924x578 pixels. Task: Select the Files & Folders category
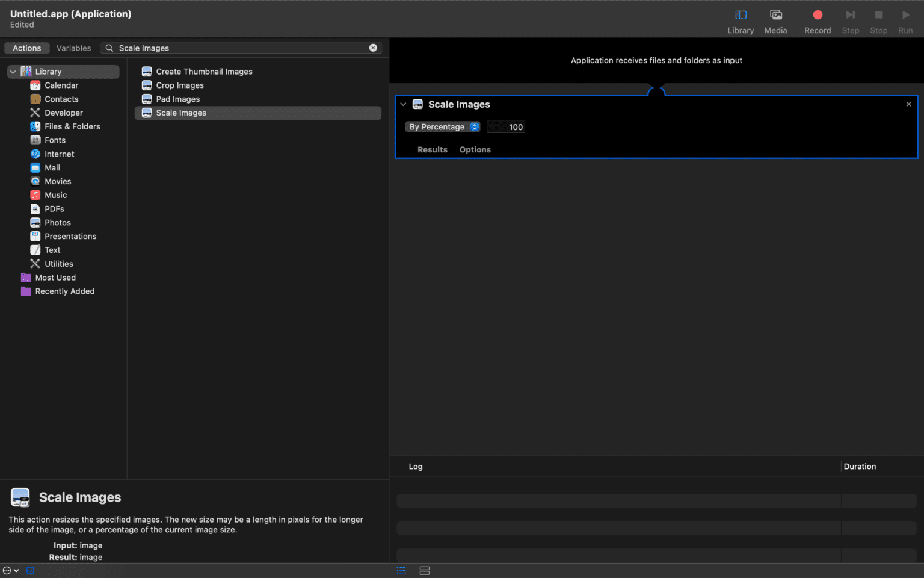72,126
